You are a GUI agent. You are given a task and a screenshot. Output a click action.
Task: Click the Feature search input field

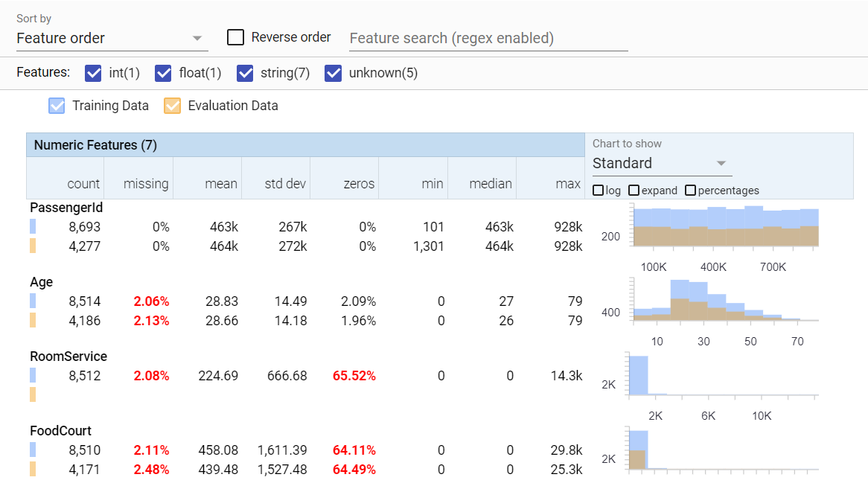[488, 38]
